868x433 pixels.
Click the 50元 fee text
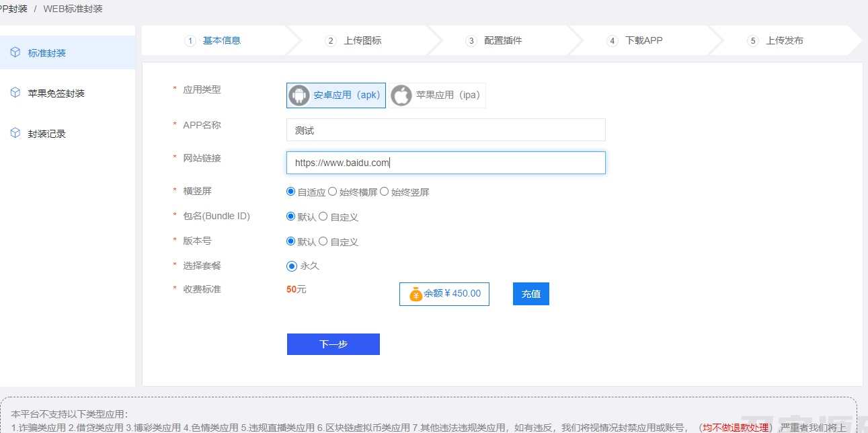[x=297, y=289]
